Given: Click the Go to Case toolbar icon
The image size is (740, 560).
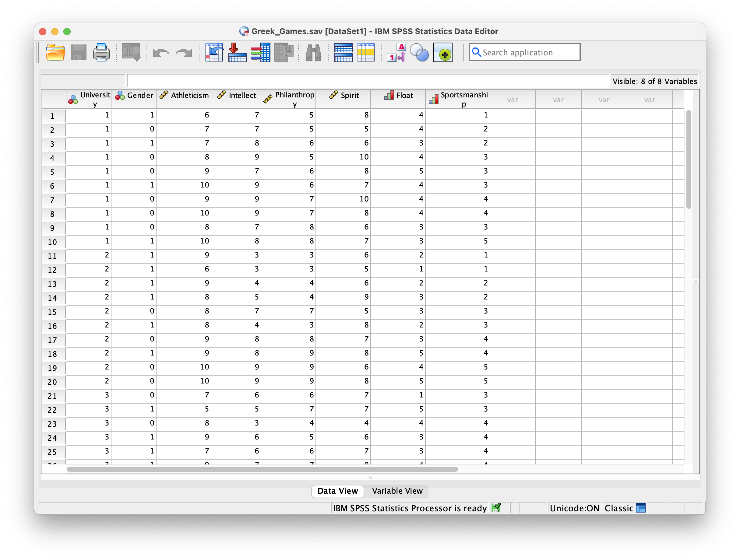Looking at the screenshot, I should (214, 52).
